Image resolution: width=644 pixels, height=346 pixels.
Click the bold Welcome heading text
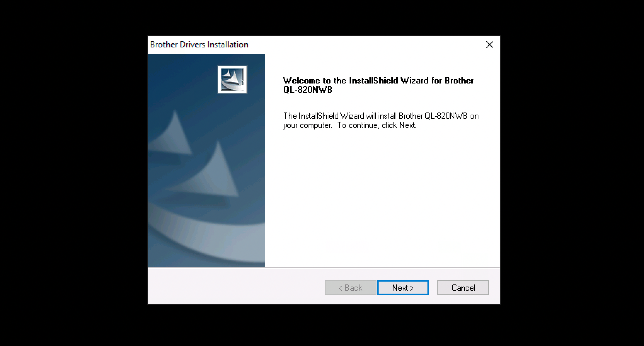(x=378, y=85)
